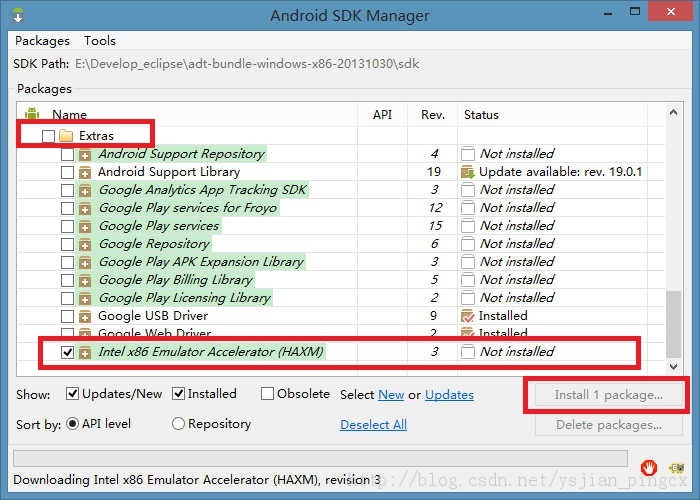
Task: Click the Status column header
Action: pos(481,115)
